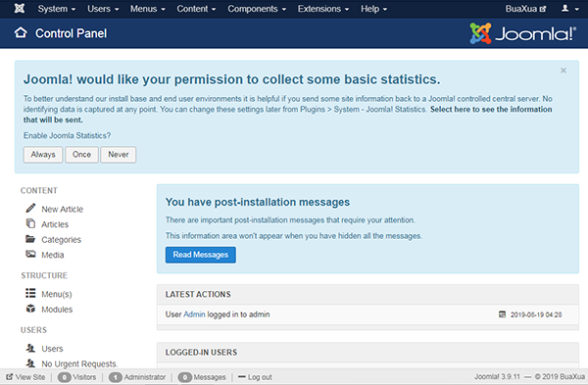
Task: Click the Administrator label in the status bar
Action: (x=145, y=377)
